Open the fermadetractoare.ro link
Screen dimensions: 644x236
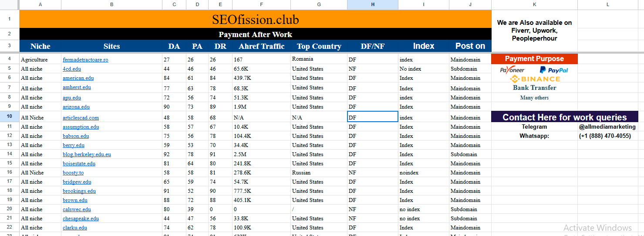tap(85, 60)
